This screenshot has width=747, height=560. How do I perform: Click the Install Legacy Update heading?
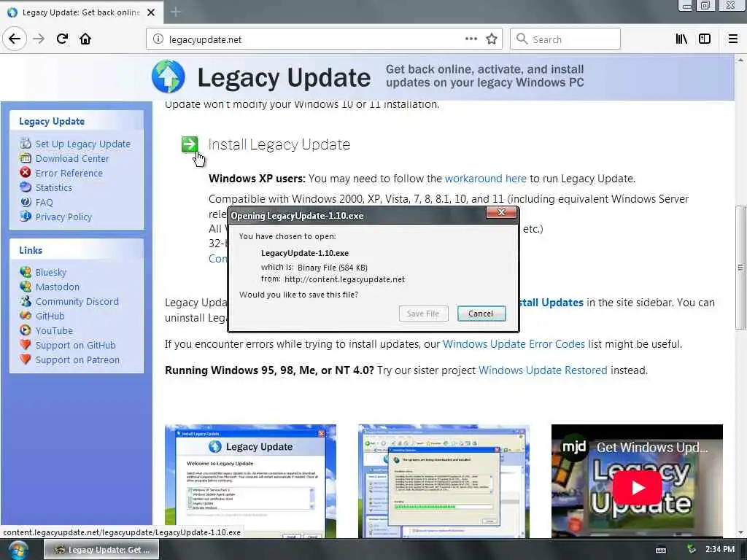[x=279, y=144]
